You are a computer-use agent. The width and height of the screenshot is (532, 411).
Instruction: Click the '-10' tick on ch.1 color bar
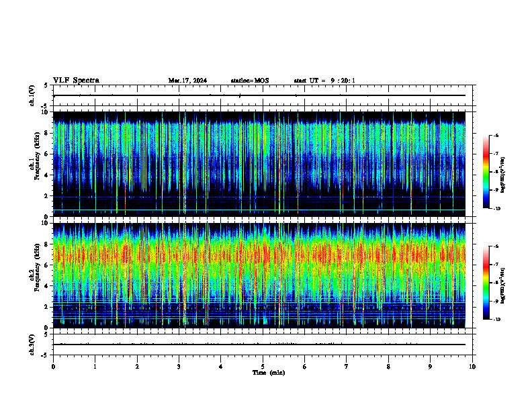pyautogui.click(x=497, y=209)
